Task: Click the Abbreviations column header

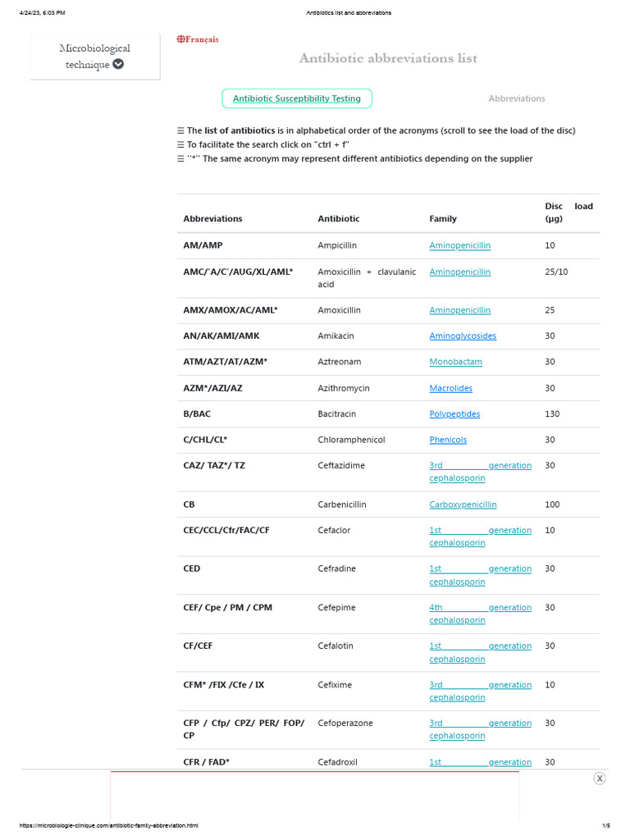Action: [213, 219]
